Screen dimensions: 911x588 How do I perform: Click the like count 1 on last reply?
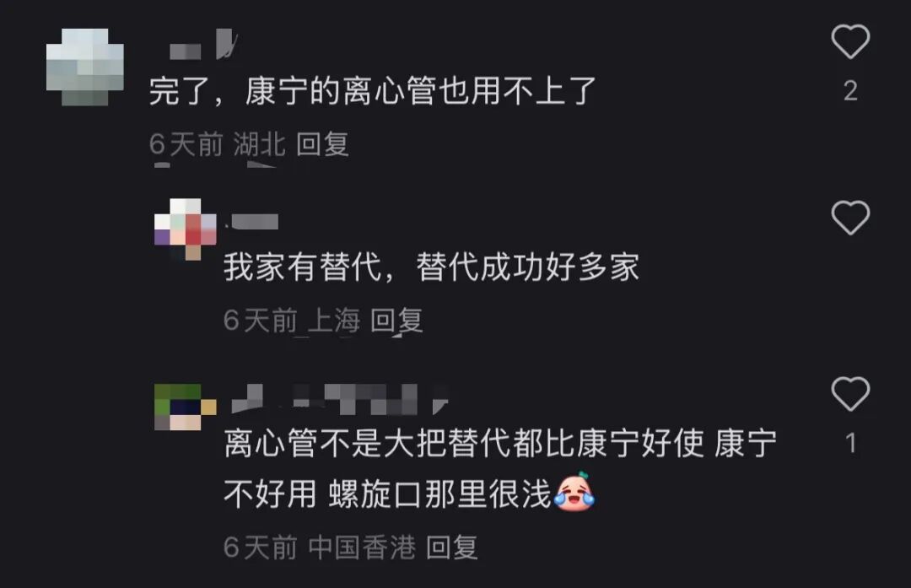851,444
